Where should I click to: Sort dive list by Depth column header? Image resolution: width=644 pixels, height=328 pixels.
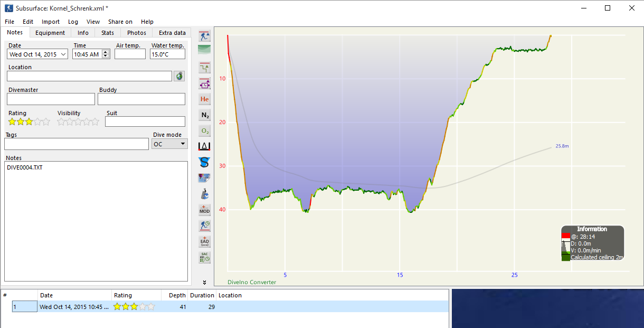point(175,295)
